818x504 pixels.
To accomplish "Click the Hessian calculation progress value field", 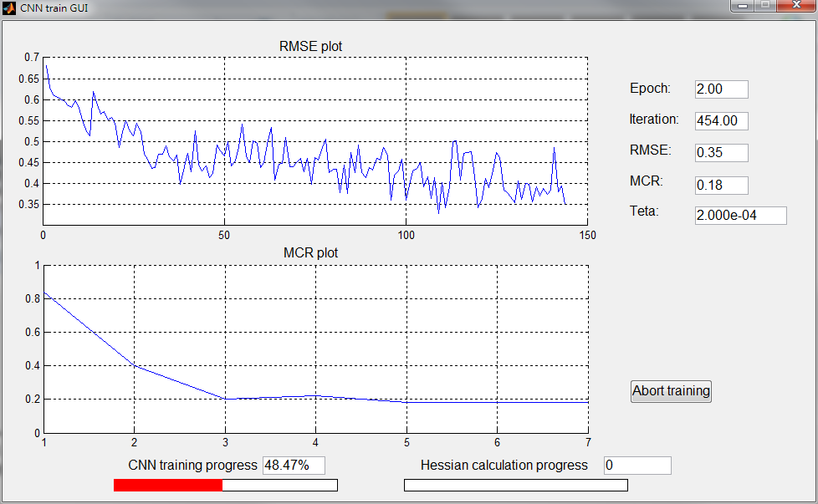I will click(637, 466).
